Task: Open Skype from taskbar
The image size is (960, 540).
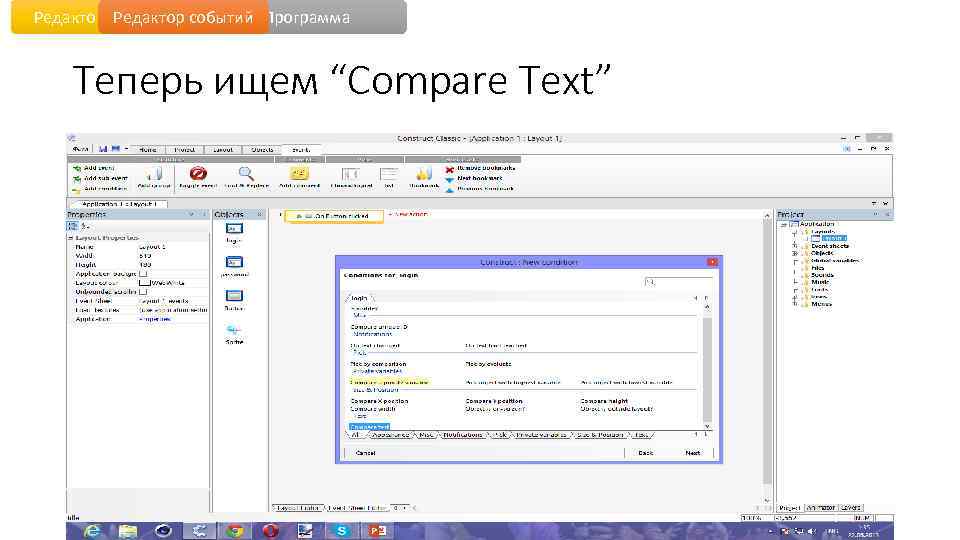Action: click(341, 531)
